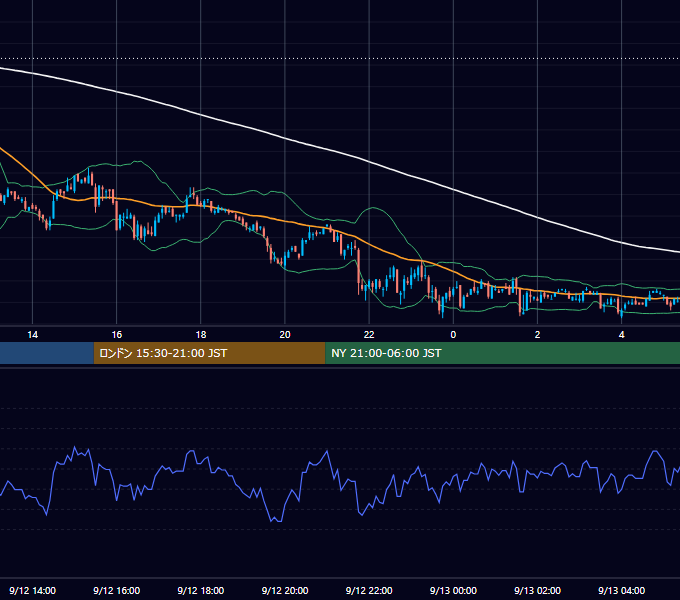Click the 9/13 00:00 time label

(x=453, y=590)
